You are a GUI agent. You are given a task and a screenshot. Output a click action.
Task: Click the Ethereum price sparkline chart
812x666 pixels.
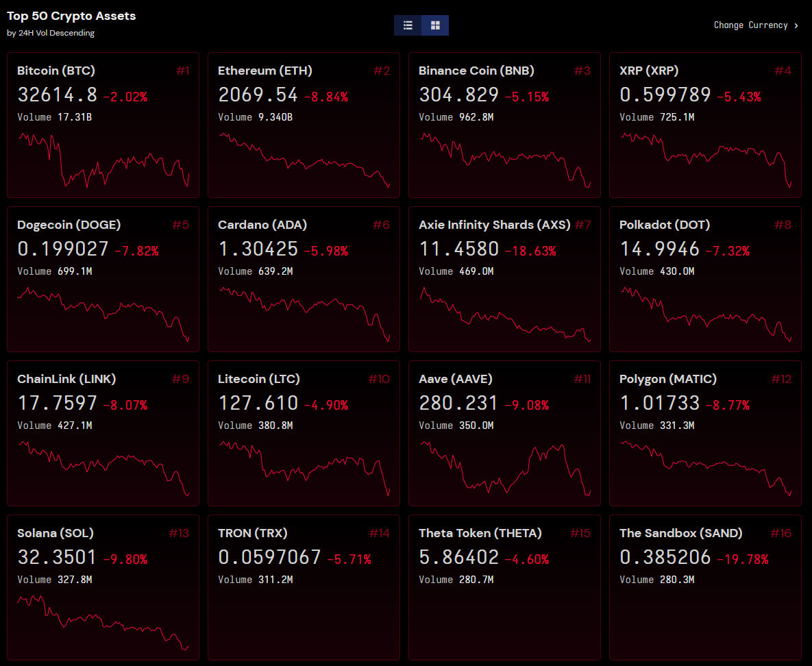304,160
